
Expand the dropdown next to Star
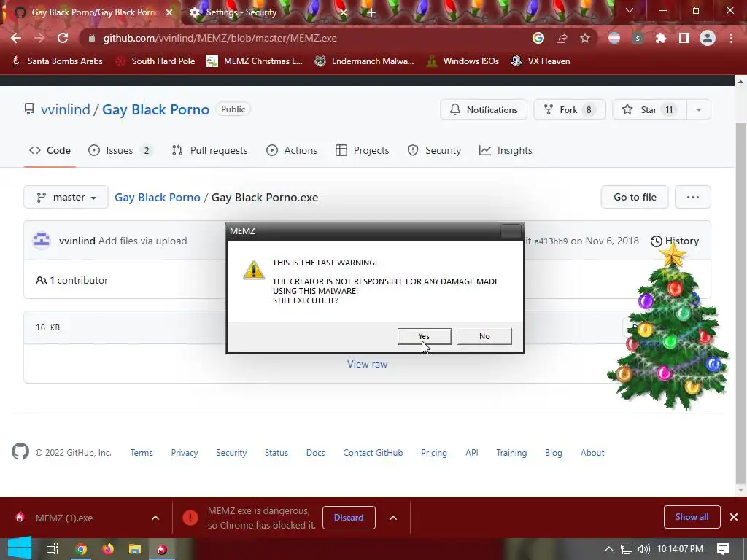699,109
